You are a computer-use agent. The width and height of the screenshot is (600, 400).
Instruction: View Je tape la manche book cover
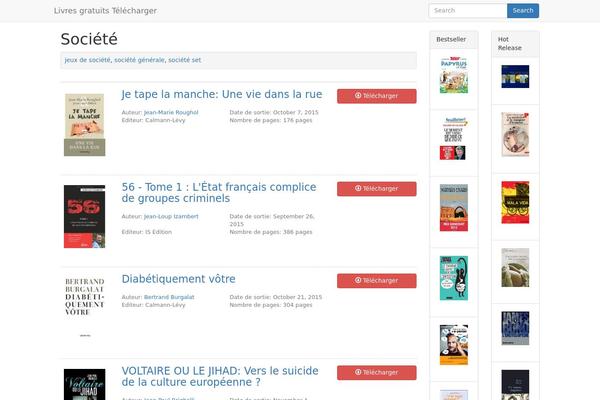click(85, 125)
